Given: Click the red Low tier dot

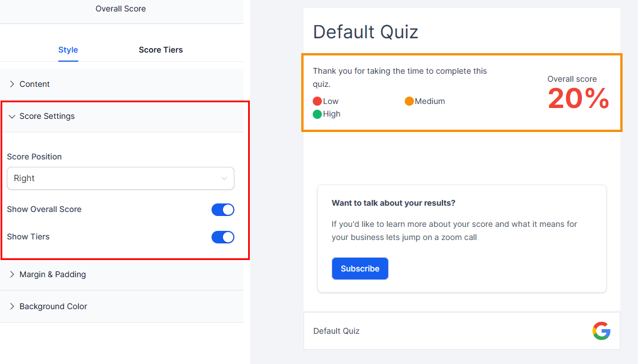Looking at the screenshot, I should 317,101.
